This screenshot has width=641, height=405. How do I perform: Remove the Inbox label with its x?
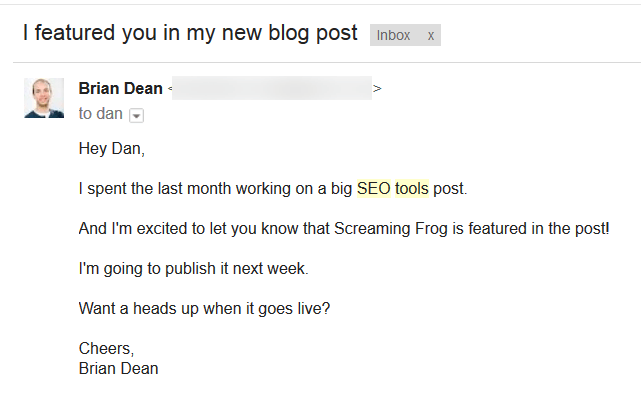click(431, 35)
